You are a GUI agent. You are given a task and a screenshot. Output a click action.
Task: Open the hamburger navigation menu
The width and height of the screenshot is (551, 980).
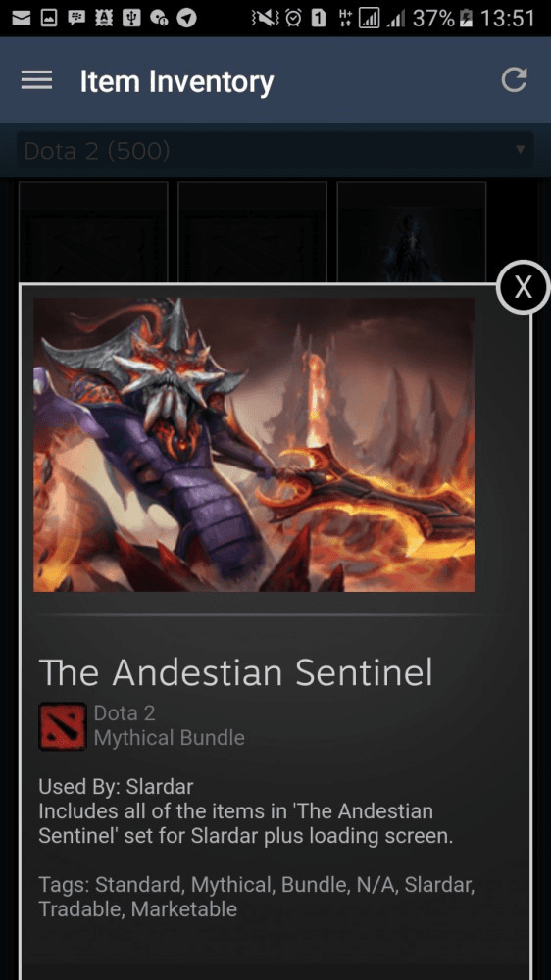36,80
